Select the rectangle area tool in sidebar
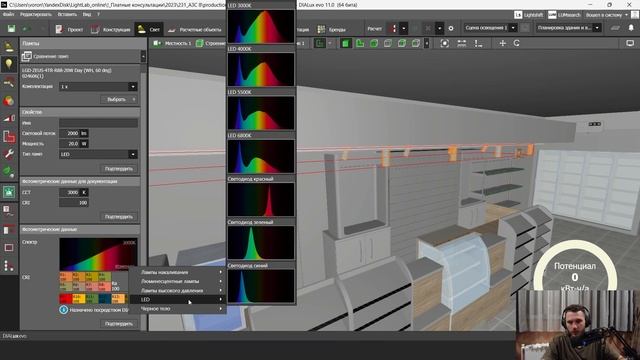 click(x=9, y=247)
